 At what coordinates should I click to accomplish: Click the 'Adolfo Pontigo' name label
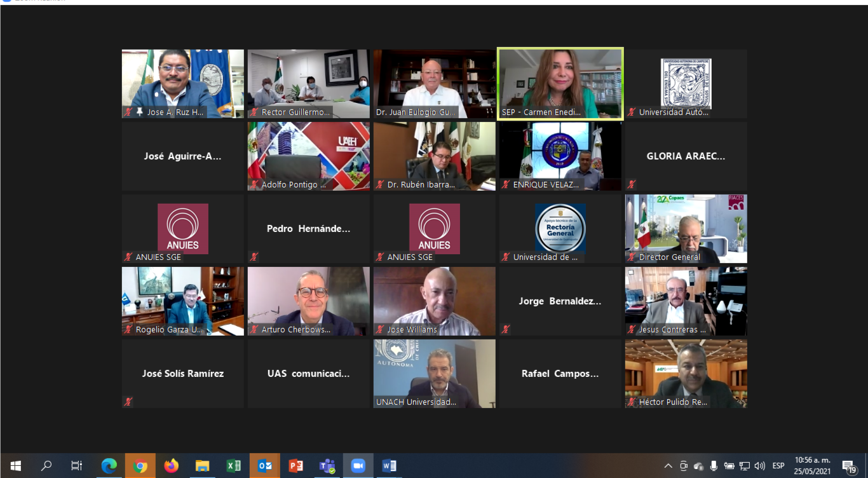(294, 185)
